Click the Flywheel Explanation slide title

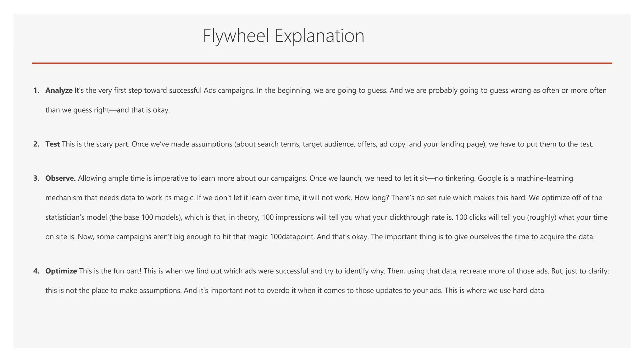click(284, 36)
